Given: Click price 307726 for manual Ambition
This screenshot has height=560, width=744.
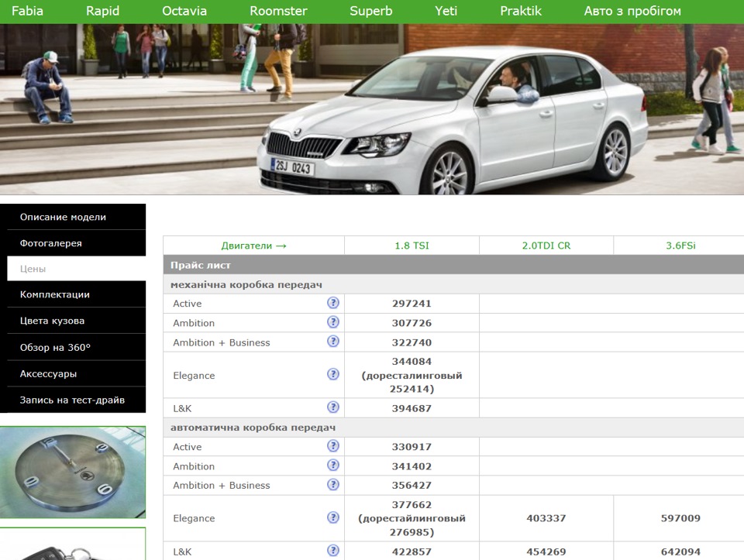Looking at the screenshot, I should point(412,323).
